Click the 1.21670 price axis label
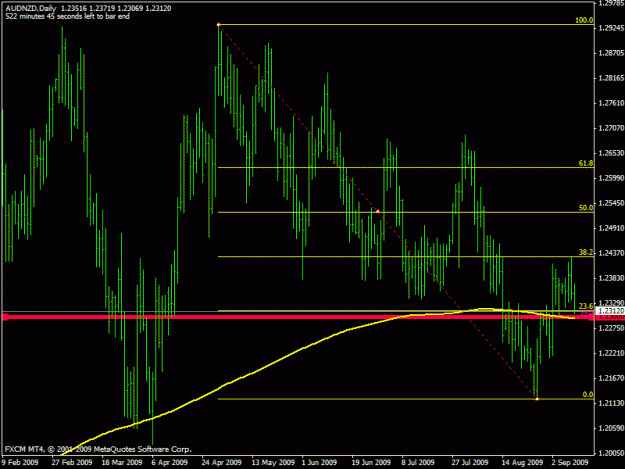Viewport: 625px width, 469px height. tap(612, 378)
